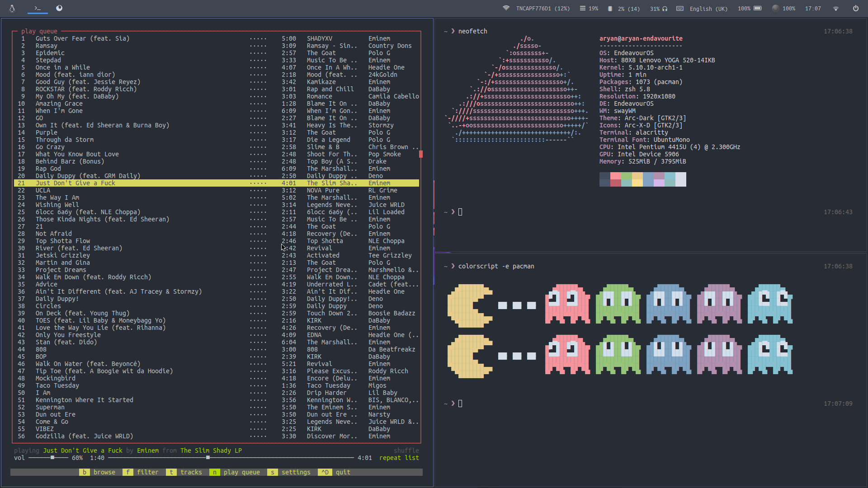868x488 pixels.
Task: Open the power menu icon
Action: coord(856,8)
